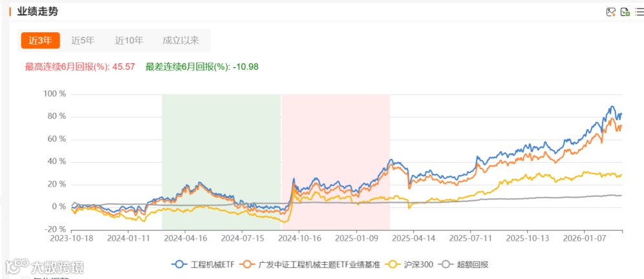Hide the 沪深300 series label
Image resolution: width=644 pixels, height=279 pixels.
419,265
